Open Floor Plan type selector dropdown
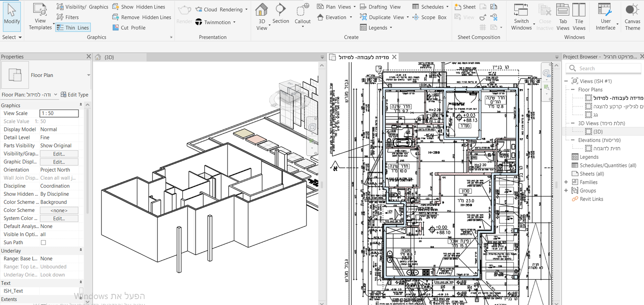 [x=88, y=75]
